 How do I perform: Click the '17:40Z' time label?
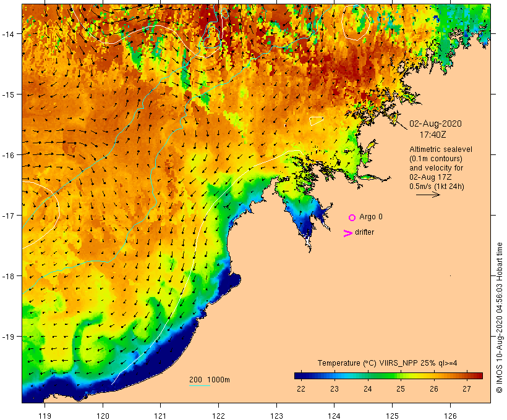click(x=433, y=135)
